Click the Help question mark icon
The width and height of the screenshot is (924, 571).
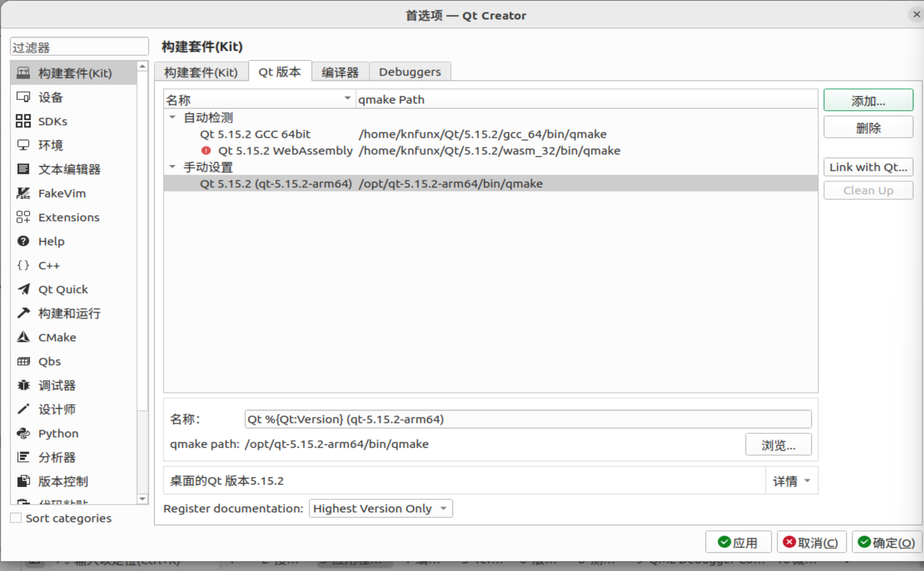click(x=23, y=241)
